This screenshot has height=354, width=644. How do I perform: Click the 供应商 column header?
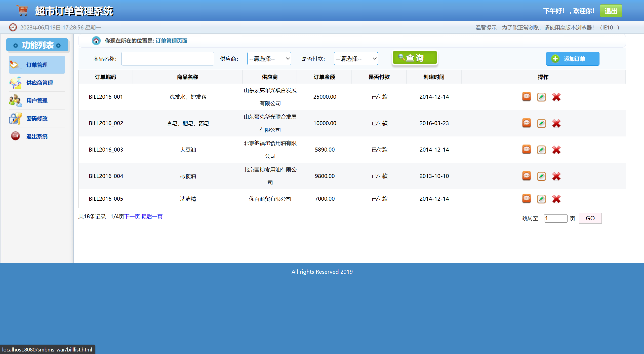[270, 77]
